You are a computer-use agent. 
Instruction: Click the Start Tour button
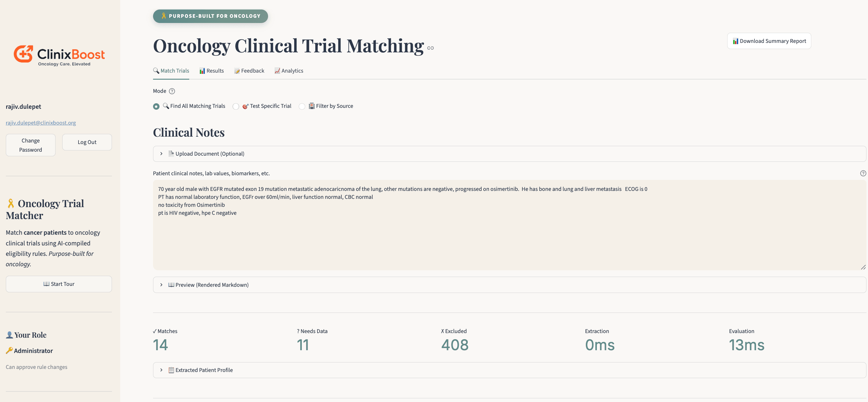click(x=59, y=284)
